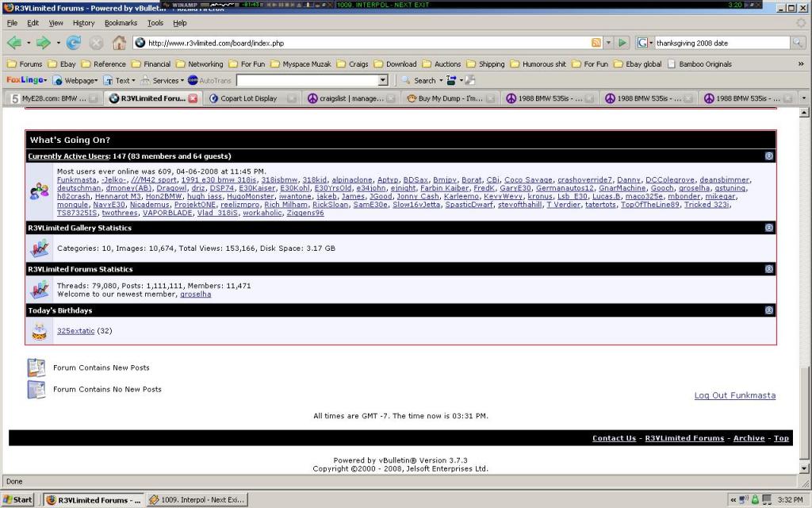Collapse the R3VLimited Gallery Statistics section

click(x=768, y=228)
